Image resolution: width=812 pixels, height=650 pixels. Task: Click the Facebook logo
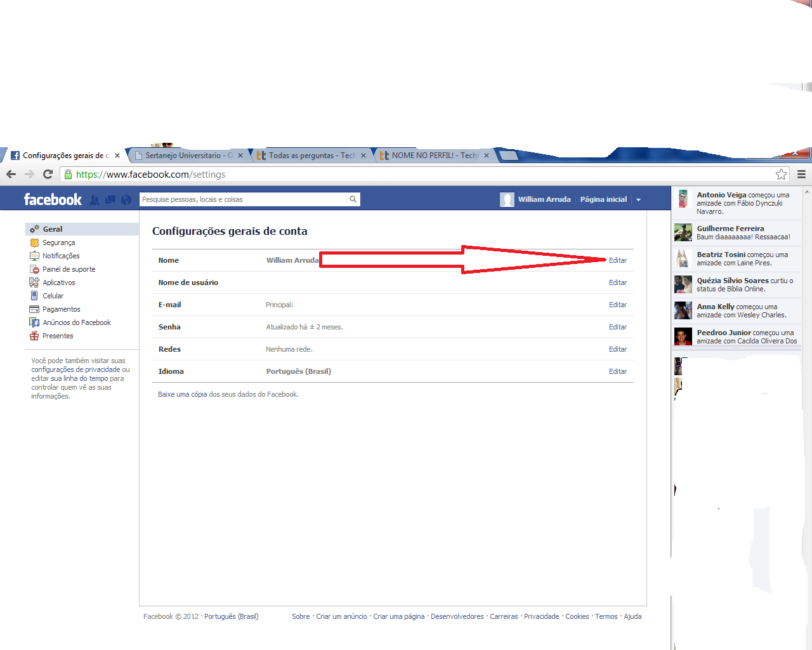click(53, 199)
